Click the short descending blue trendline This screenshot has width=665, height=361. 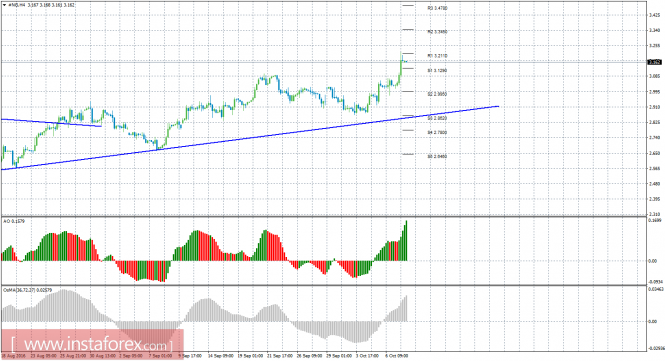tap(51, 123)
